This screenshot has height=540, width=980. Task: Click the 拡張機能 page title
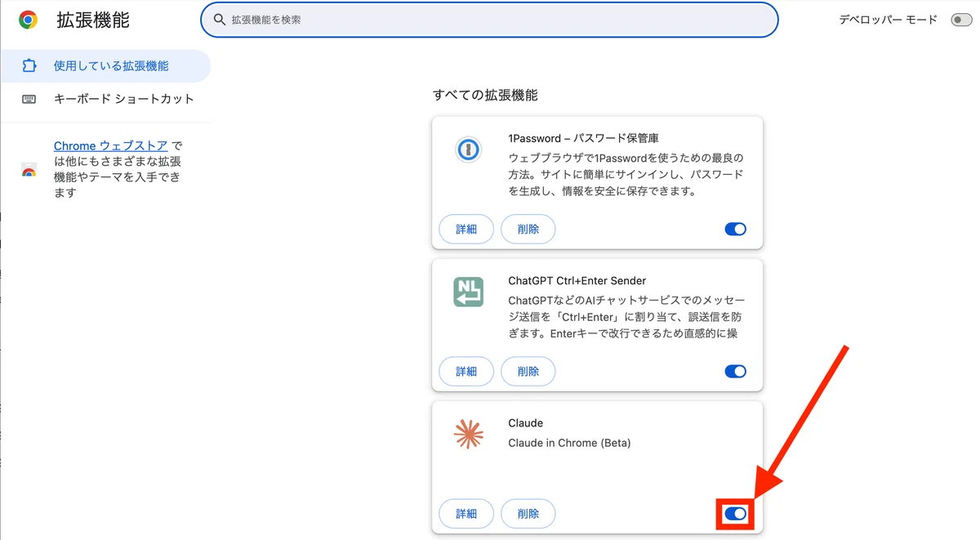(x=93, y=20)
